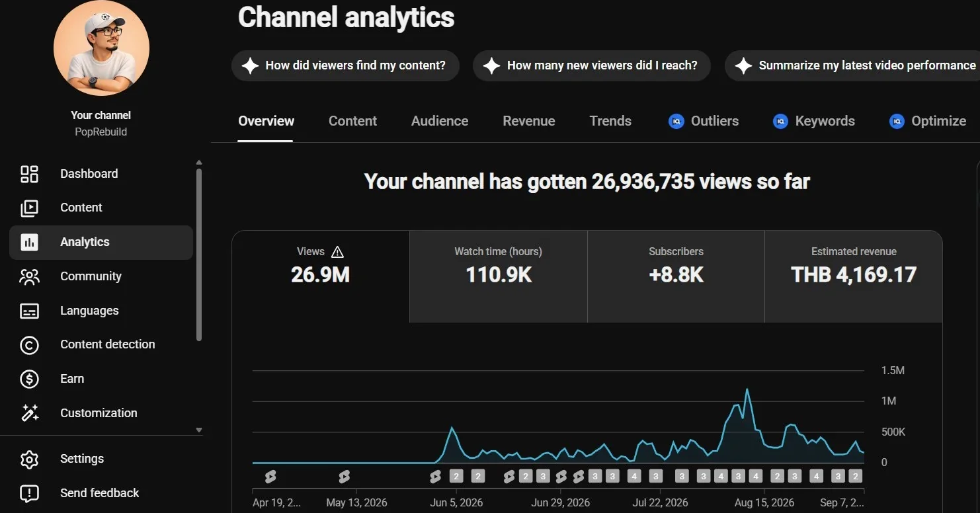Click the '500K' y-axis label
980x513 pixels.
click(893, 432)
